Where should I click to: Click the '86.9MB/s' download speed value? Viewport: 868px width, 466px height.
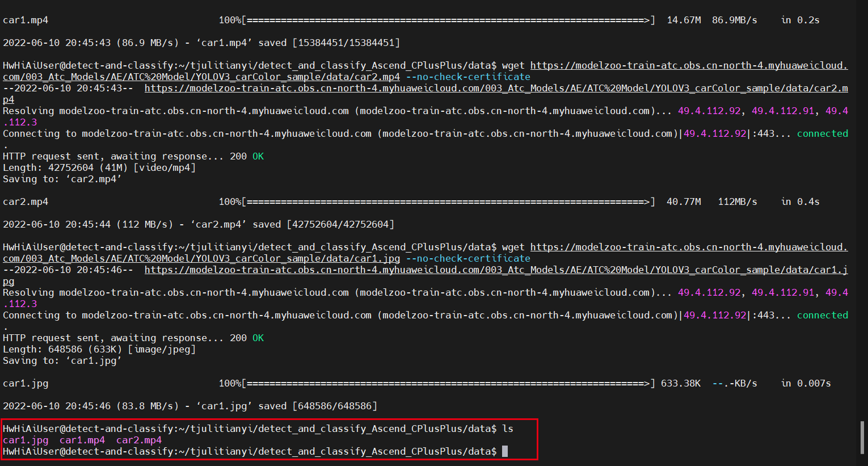coord(735,20)
